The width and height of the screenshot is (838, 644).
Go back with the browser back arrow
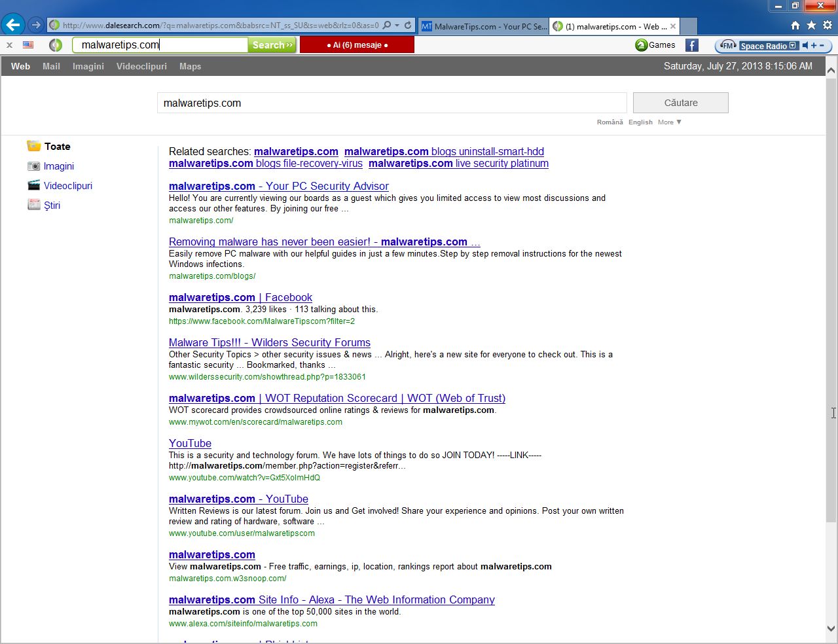pos(12,26)
